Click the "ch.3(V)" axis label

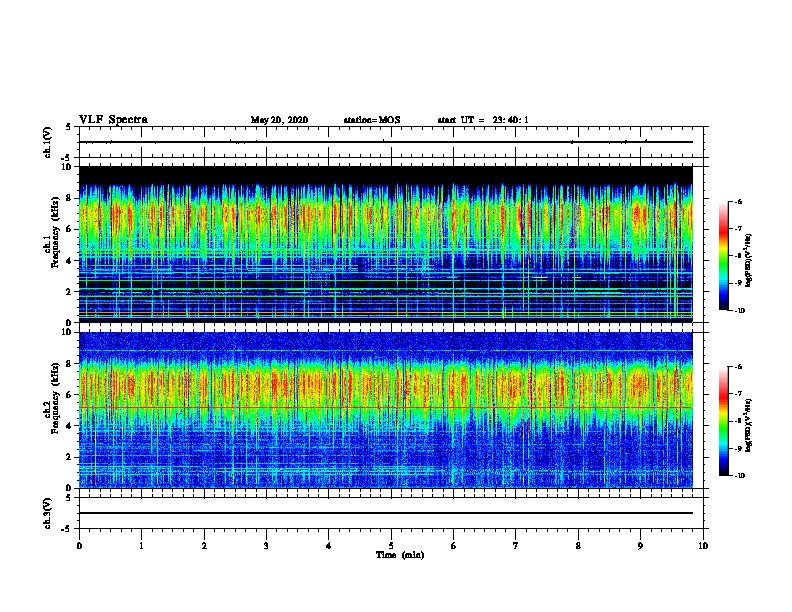coord(48,513)
